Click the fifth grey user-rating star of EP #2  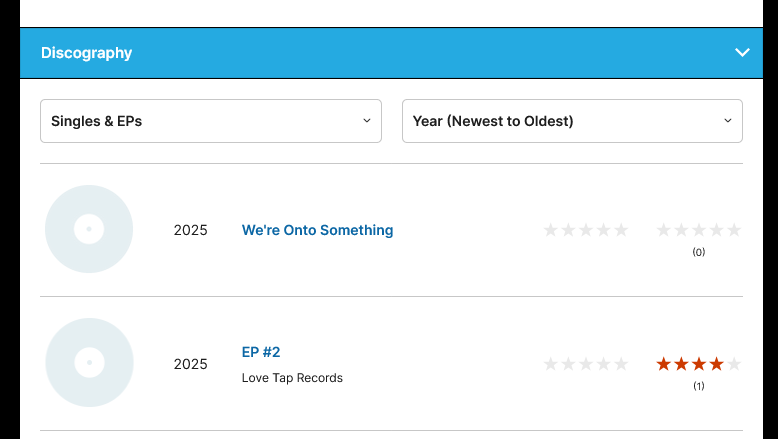[x=734, y=364]
